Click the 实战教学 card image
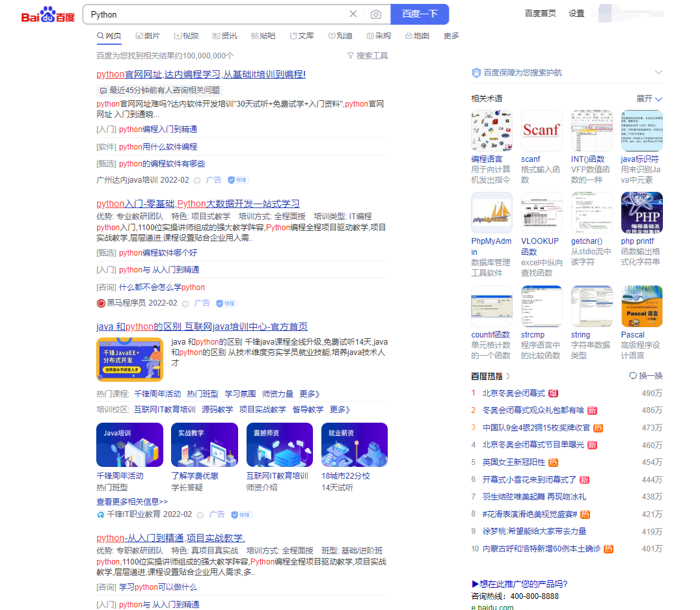The height and width of the screenshot is (610, 700). pos(204,445)
